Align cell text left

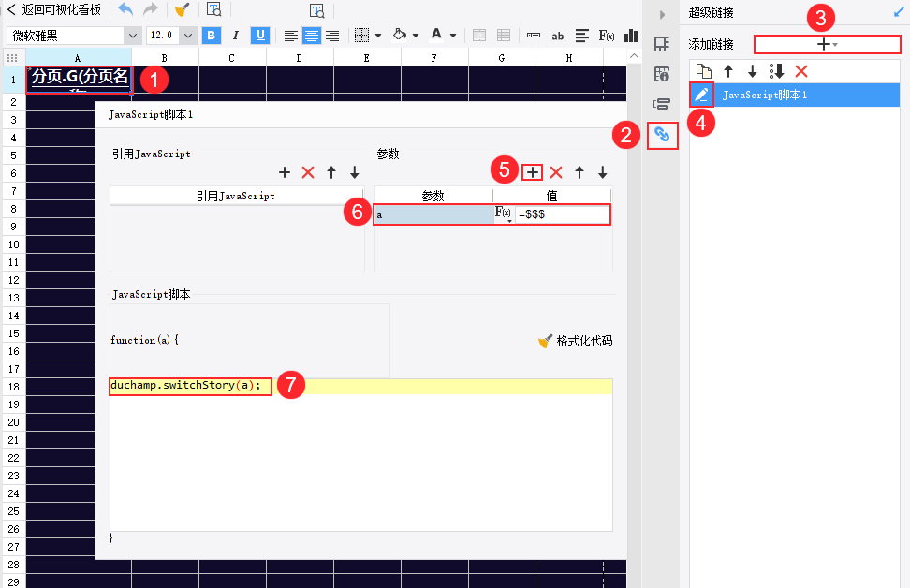[x=291, y=36]
